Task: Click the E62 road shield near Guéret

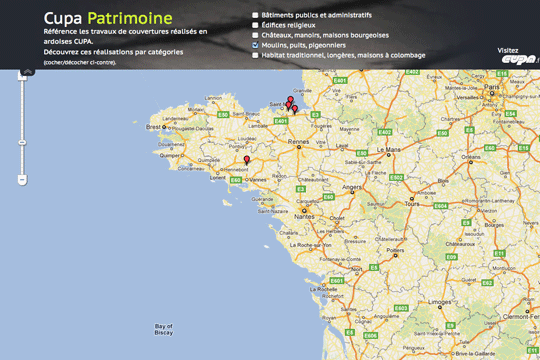Action: point(487,283)
